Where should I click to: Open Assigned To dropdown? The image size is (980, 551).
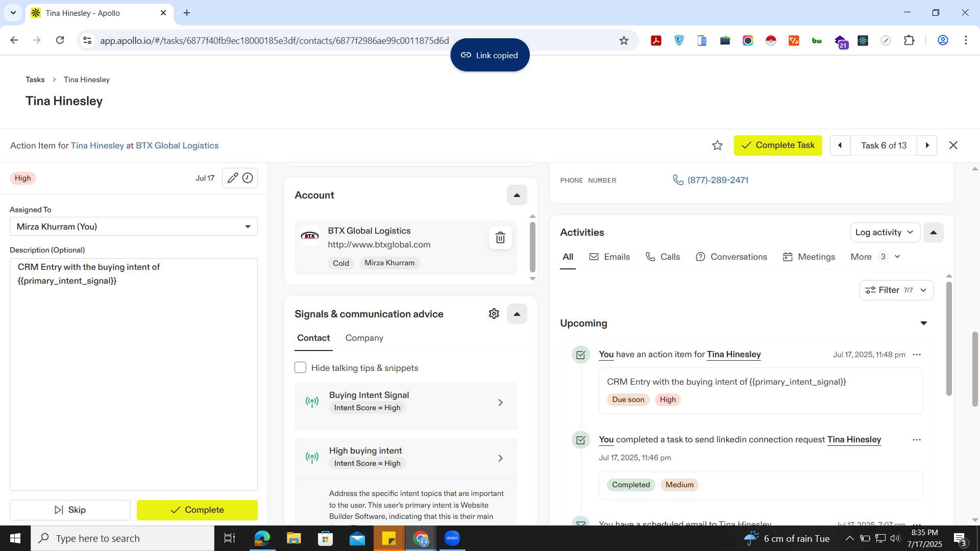click(x=134, y=227)
